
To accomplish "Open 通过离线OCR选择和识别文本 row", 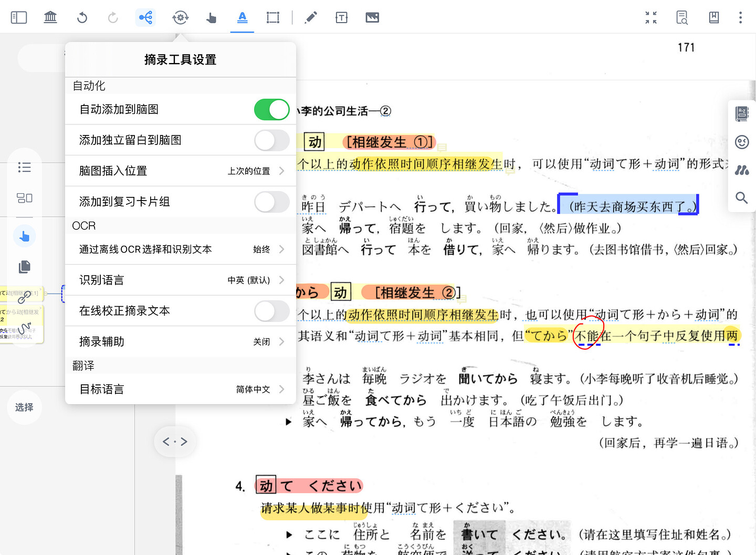I will [x=180, y=249].
